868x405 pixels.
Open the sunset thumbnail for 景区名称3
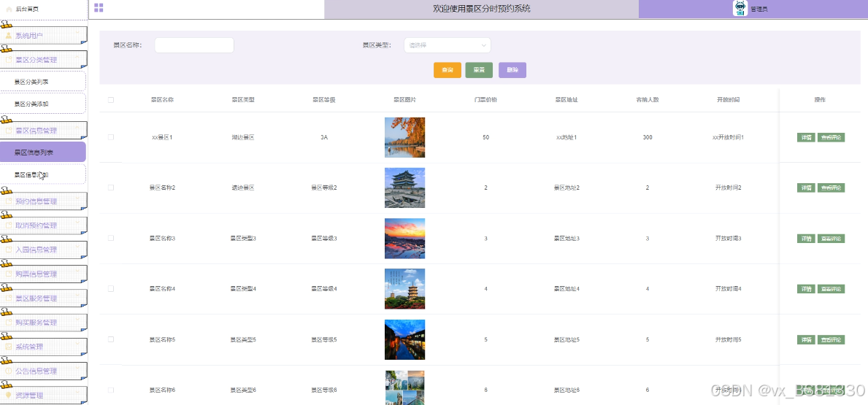[x=404, y=239]
